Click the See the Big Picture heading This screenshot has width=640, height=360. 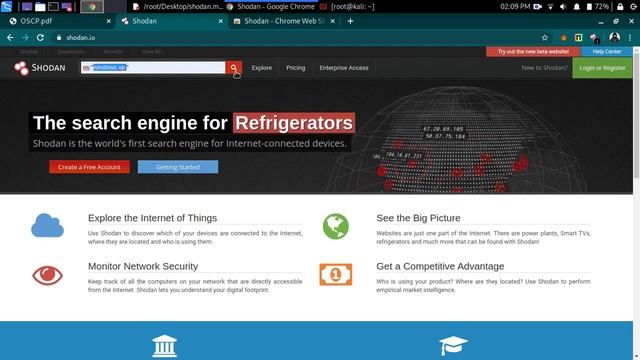(x=418, y=218)
